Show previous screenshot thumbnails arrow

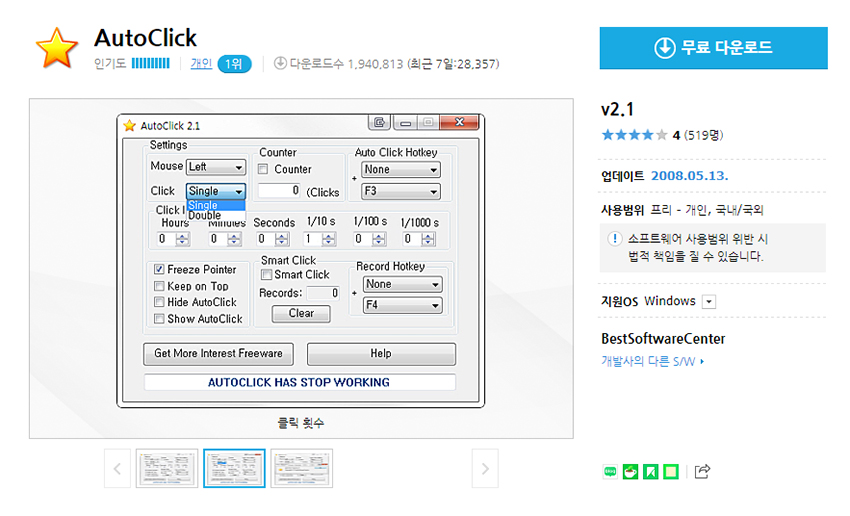click(x=117, y=468)
